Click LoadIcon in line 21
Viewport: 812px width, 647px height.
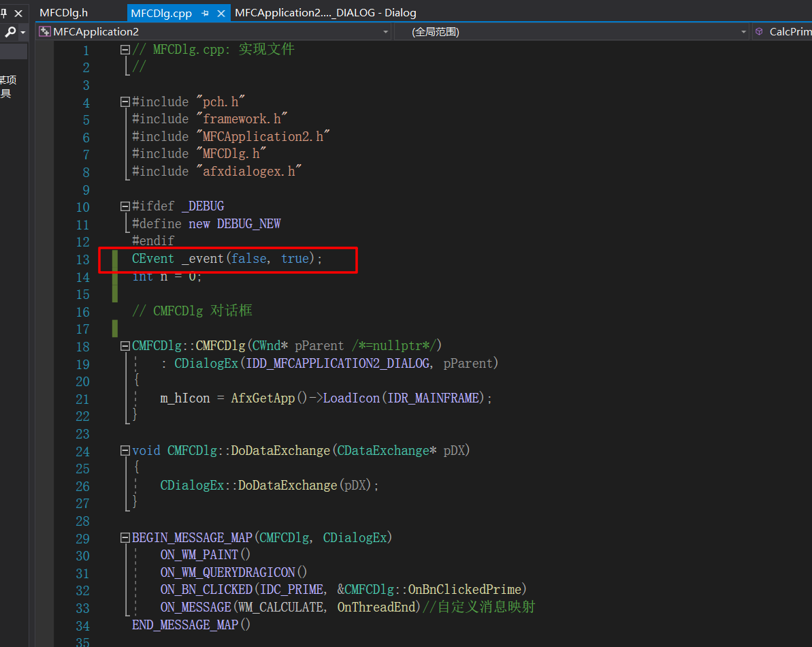(351, 398)
